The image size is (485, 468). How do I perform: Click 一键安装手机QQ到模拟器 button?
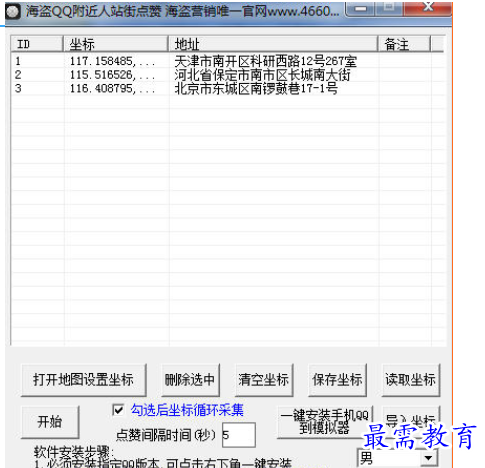pos(325,422)
